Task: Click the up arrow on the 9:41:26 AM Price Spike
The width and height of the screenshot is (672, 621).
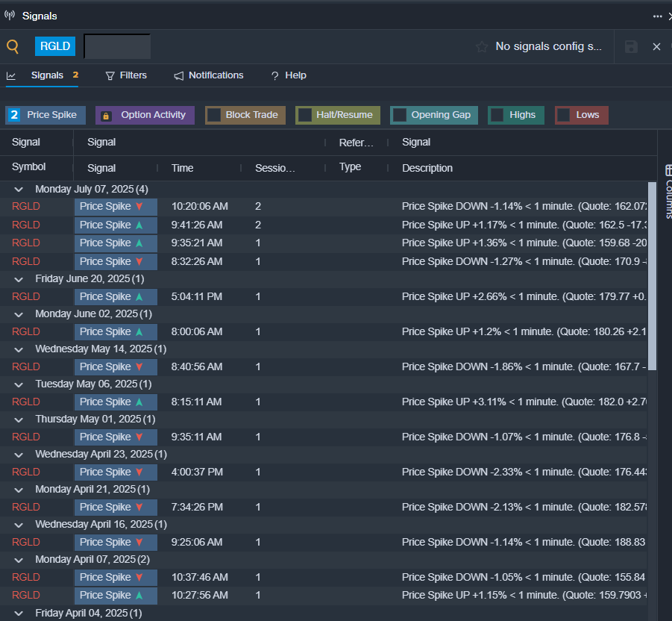Action: [x=139, y=225]
